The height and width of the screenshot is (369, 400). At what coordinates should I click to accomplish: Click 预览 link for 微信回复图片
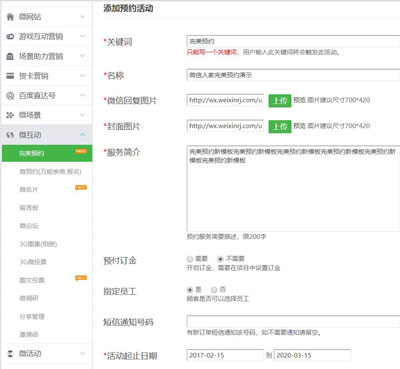point(299,100)
